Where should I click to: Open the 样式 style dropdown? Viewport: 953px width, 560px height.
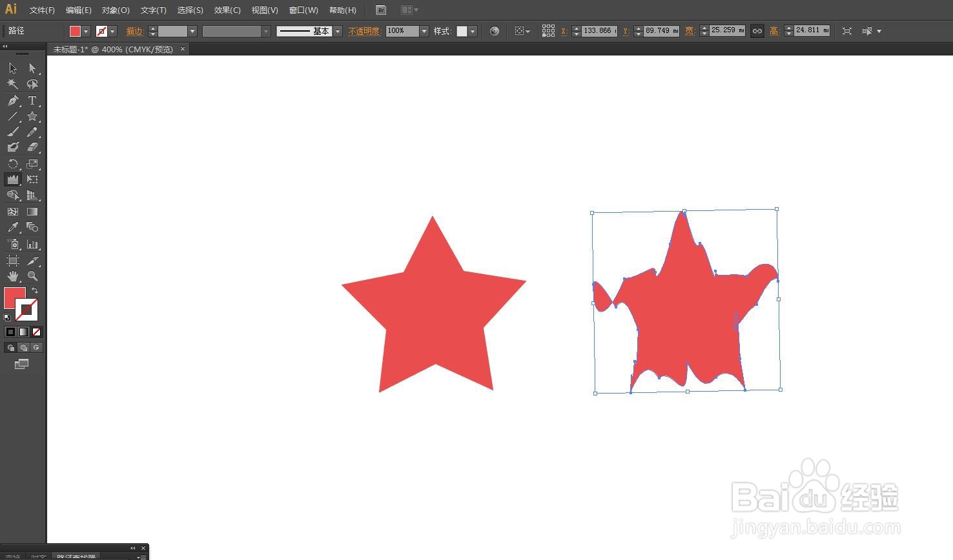pos(471,30)
